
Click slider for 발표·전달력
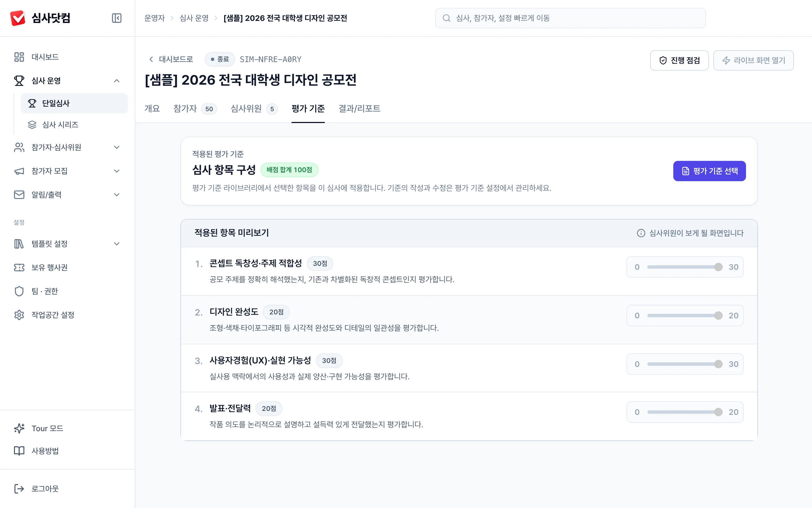point(685,412)
